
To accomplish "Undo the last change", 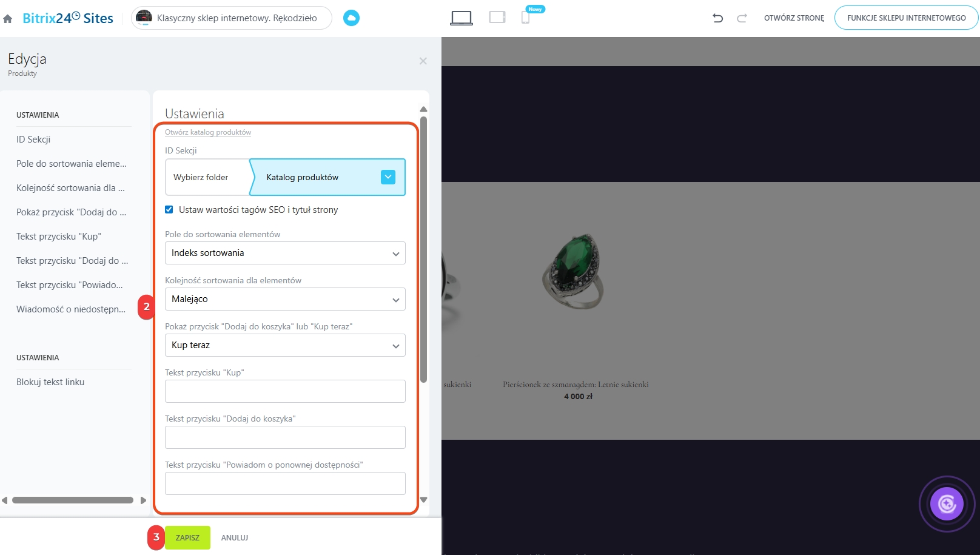I will click(718, 18).
